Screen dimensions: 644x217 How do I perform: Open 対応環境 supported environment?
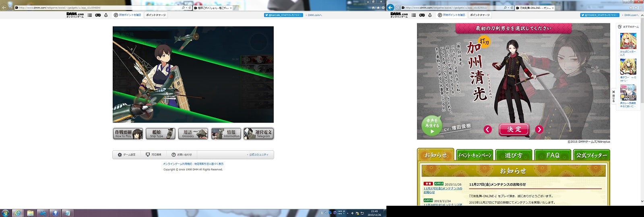154,155
